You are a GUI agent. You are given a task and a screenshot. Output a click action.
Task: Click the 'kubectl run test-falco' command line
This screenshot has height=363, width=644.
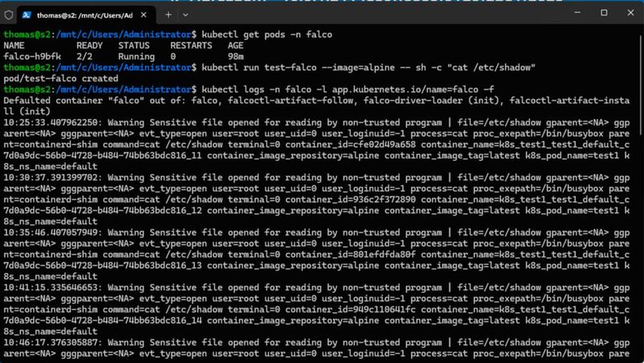click(369, 68)
